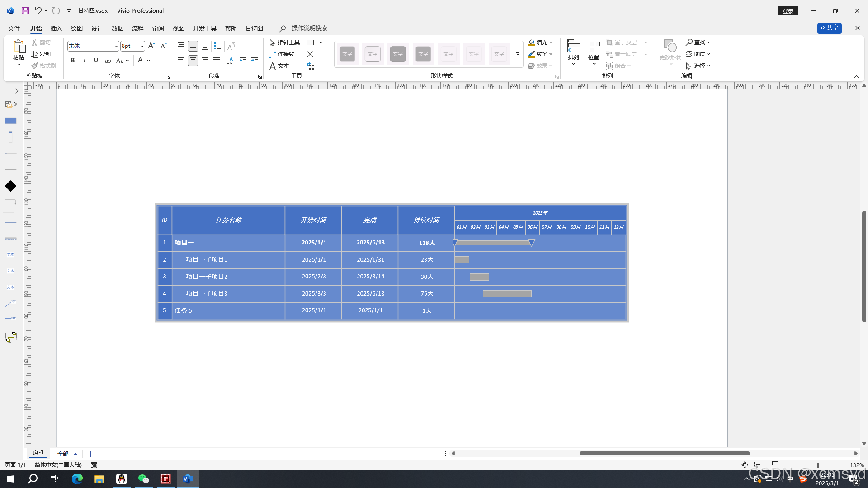Viewport: 868px width, 488px height.
Task: Toggle bold formatting
Action: pos(73,61)
